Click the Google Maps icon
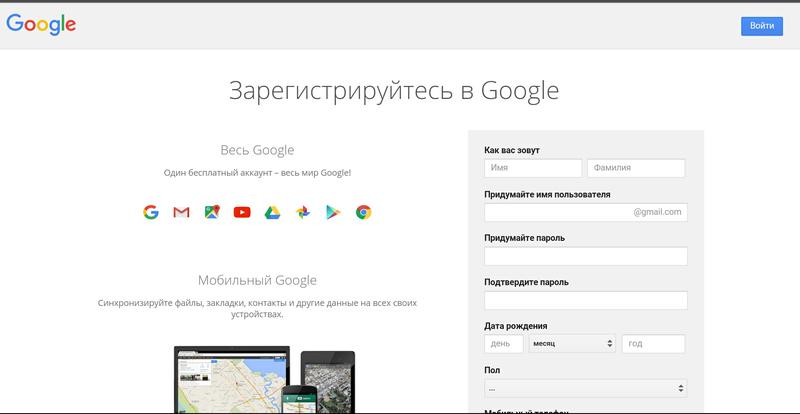The height and width of the screenshot is (414, 800). coord(211,212)
